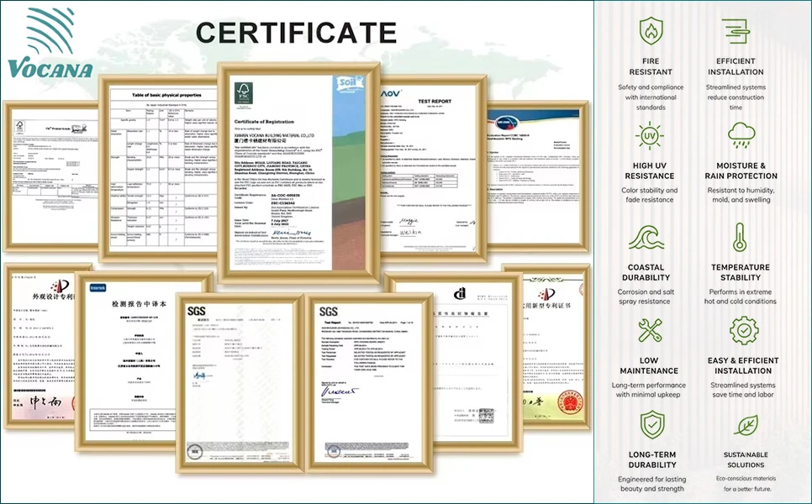Viewport: 812px width, 504px height.
Task: Click the SUSTAINABLE SOLUTIONS label
Action: point(746,459)
